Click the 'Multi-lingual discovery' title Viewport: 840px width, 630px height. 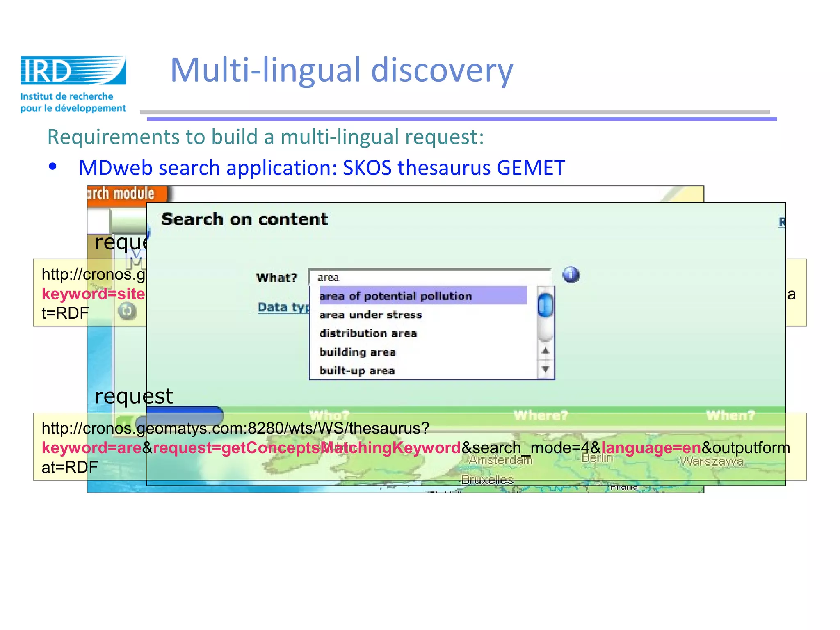341,70
